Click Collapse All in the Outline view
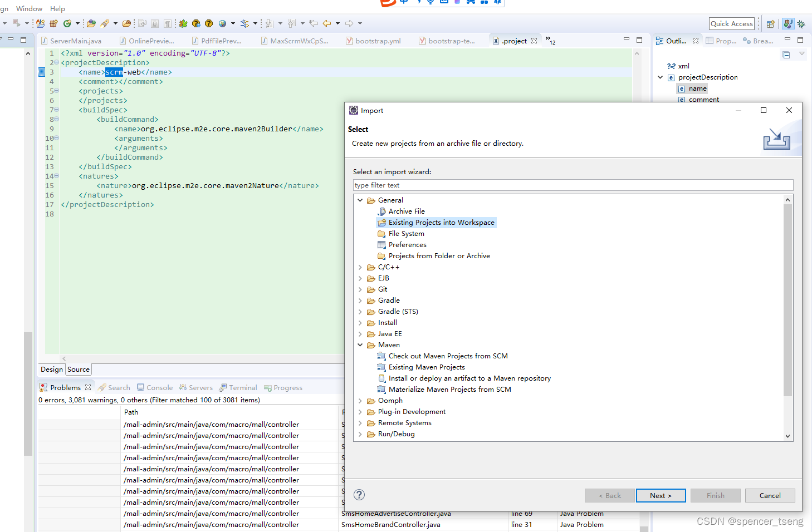This screenshot has width=812, height=532. point(786,55)
